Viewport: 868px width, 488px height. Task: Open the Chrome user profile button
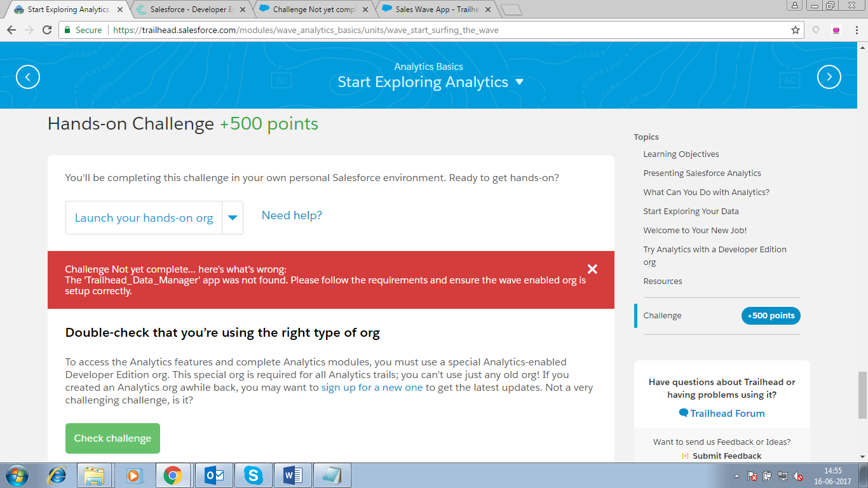point(795,5)
